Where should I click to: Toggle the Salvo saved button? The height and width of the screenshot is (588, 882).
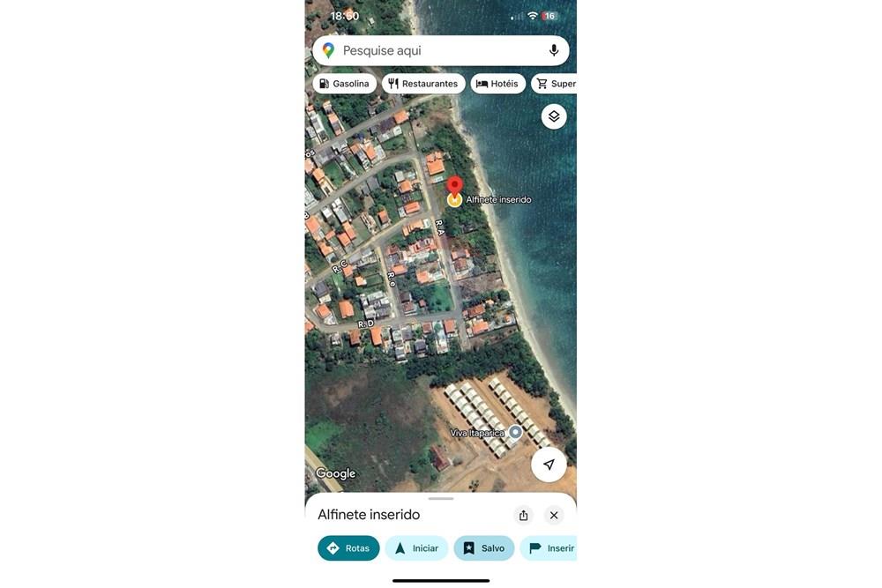[483, 548]
